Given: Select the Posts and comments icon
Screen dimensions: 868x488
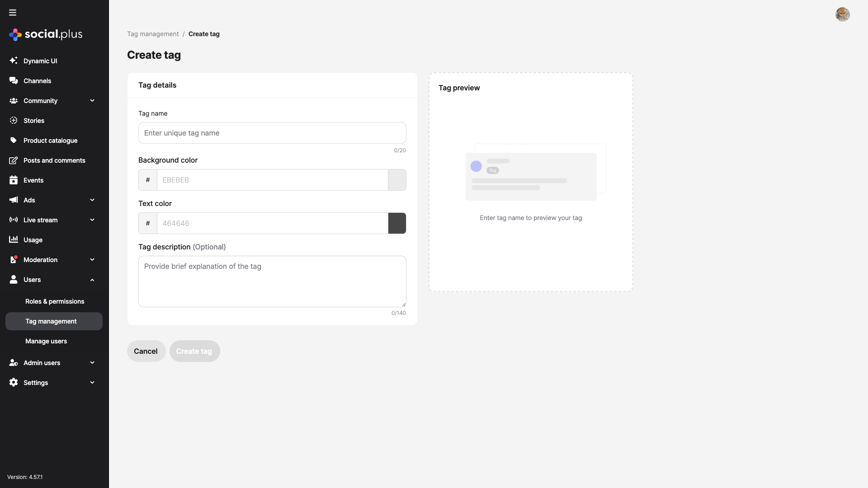Looking at the screenshot, I should 14,160.
